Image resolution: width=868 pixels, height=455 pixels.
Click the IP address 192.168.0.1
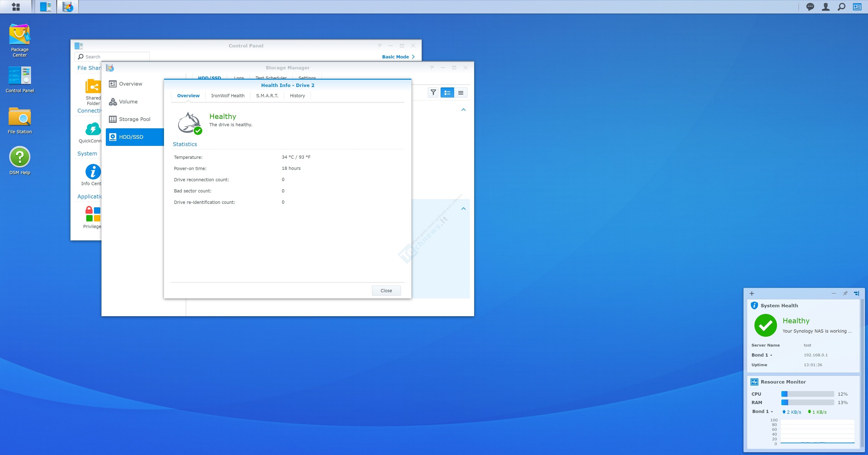816,355
